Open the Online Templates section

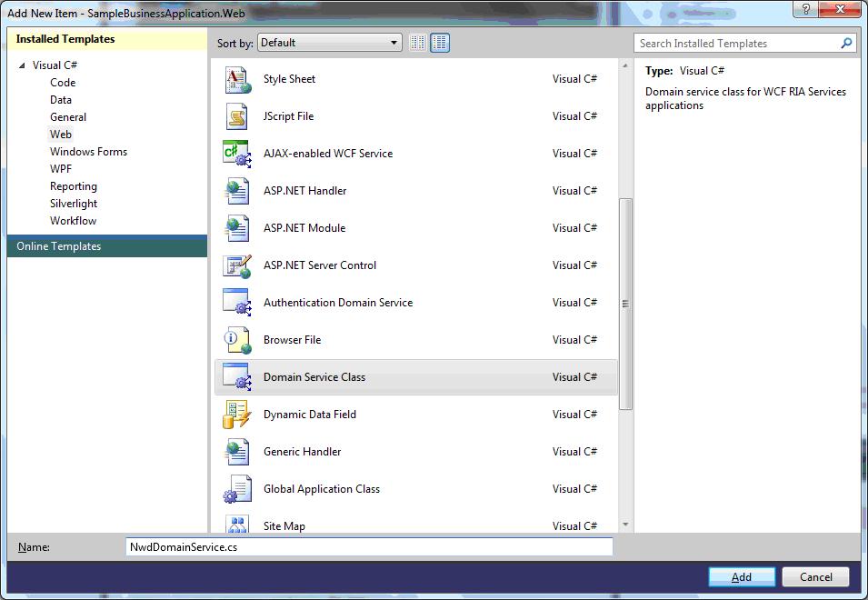[107, 245]
